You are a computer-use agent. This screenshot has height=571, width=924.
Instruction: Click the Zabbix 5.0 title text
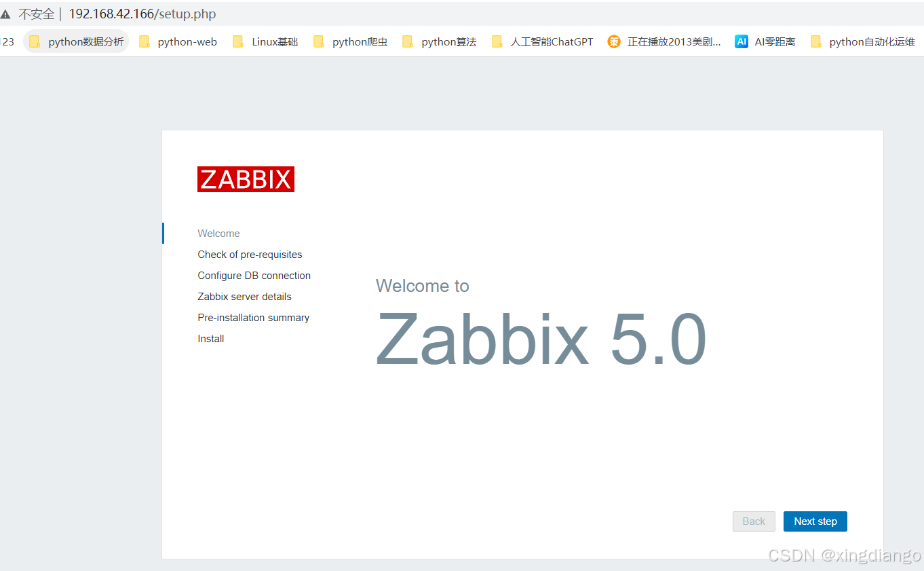click(x=541, y=339)
